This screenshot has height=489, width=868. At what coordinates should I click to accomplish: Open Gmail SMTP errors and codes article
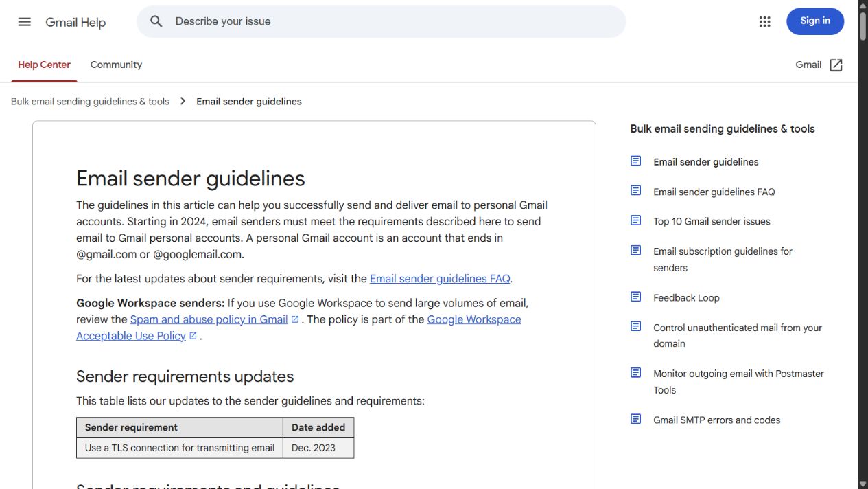[x=716, y=420]
